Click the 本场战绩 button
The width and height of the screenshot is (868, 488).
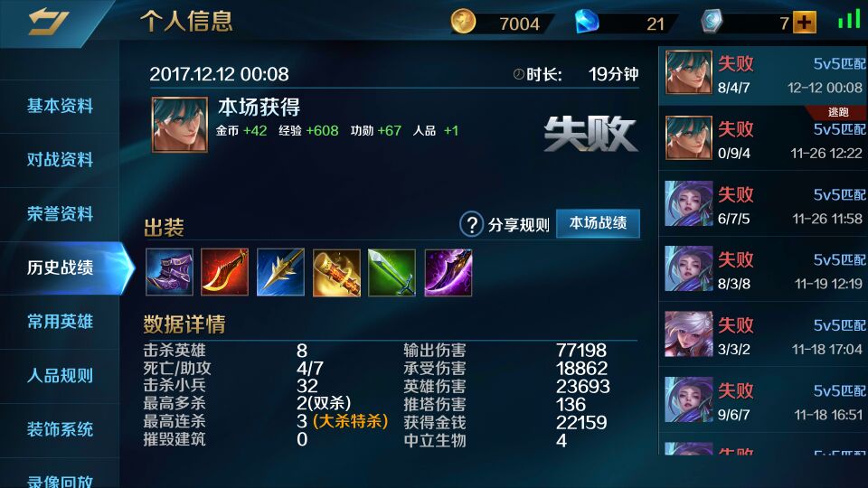coord(598,223)
